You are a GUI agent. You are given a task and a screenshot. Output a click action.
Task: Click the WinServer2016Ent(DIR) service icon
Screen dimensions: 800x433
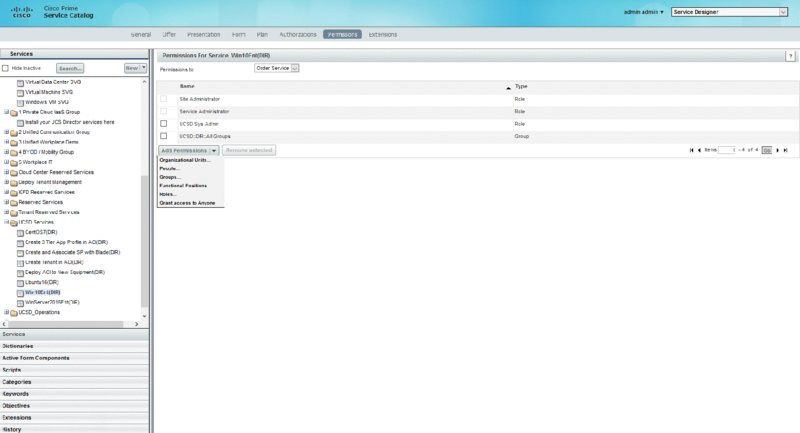tap(20, 303)
